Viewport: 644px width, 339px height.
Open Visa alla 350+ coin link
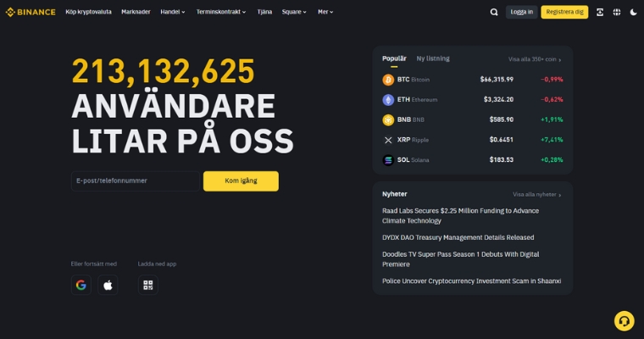coord(535,59)
